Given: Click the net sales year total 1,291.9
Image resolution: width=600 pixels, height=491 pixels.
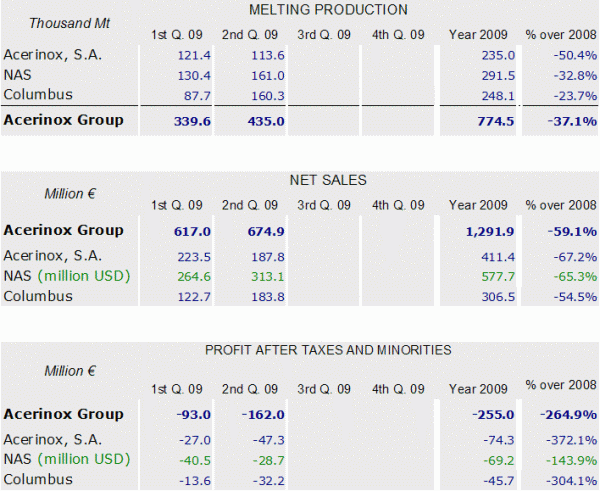Looking at the screenshot, I should [483, 231].
